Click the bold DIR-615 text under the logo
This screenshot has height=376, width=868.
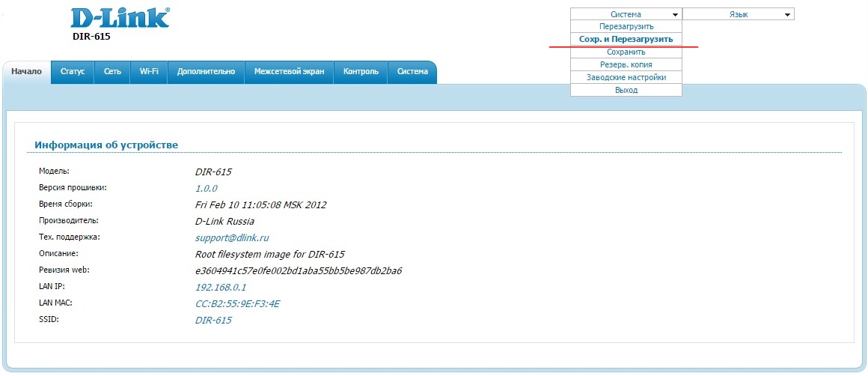coord(91,37)
